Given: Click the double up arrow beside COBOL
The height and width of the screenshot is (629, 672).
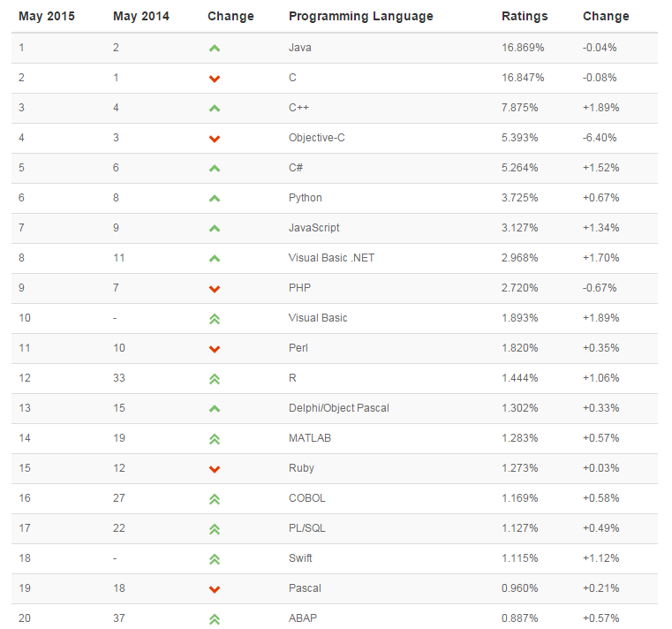Looking at the screenshot, I should 214,498.
